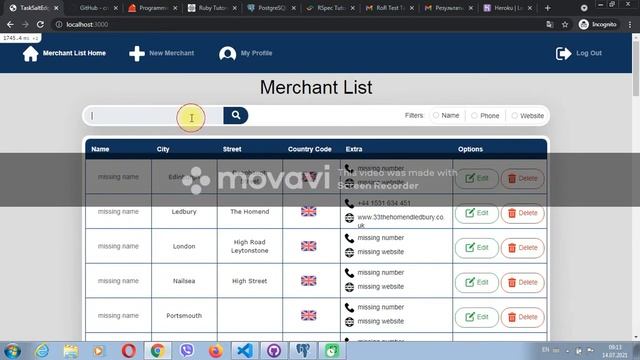Open pgAdmin elephant icon in taskbar
The height and width of the screenshot is (360, 640).
tap(303, 351)
